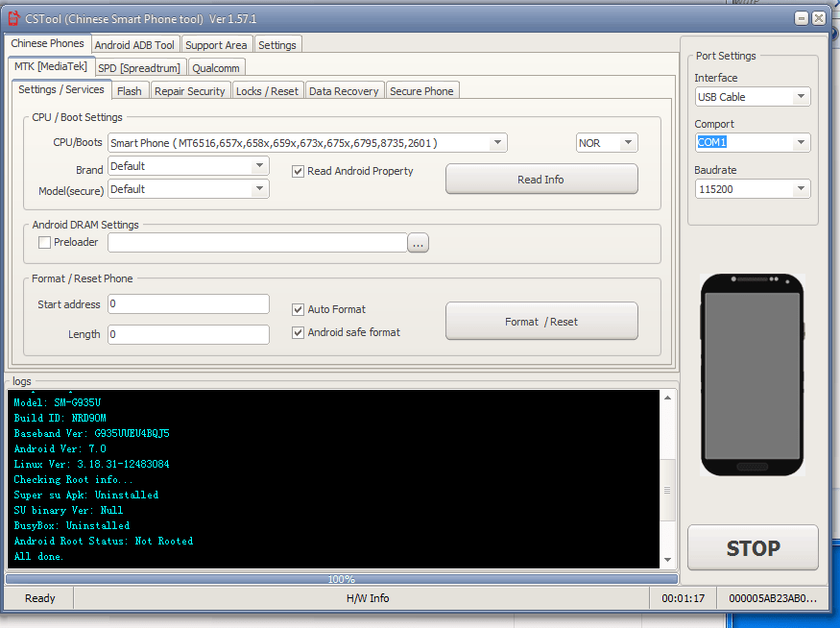
Task: Open the Qualcomm tab
Action: 216,68
